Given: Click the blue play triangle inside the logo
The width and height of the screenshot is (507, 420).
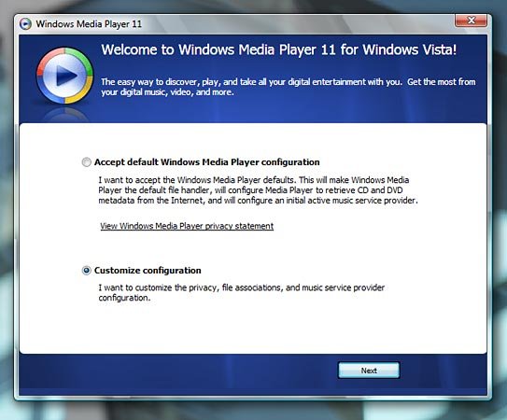Looking at the screenshot, I should pyautogui.click(x=66, y=76).
